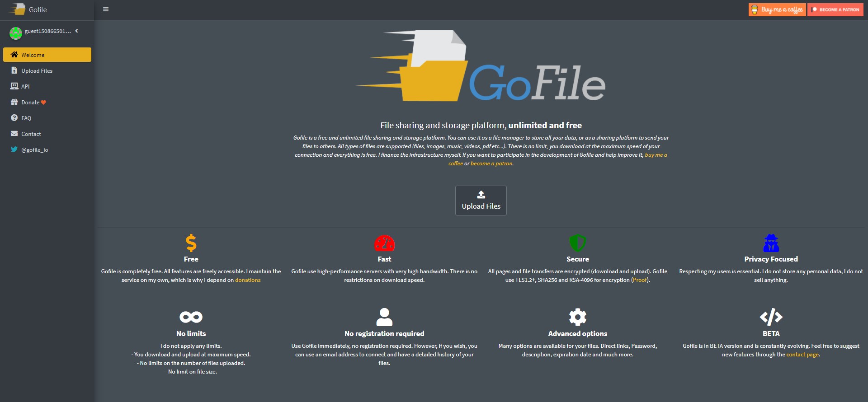The height and width of the screenshot is (402, 868).
Task: Click the home icon beside Welcome
Action: [x=14, y=54]
